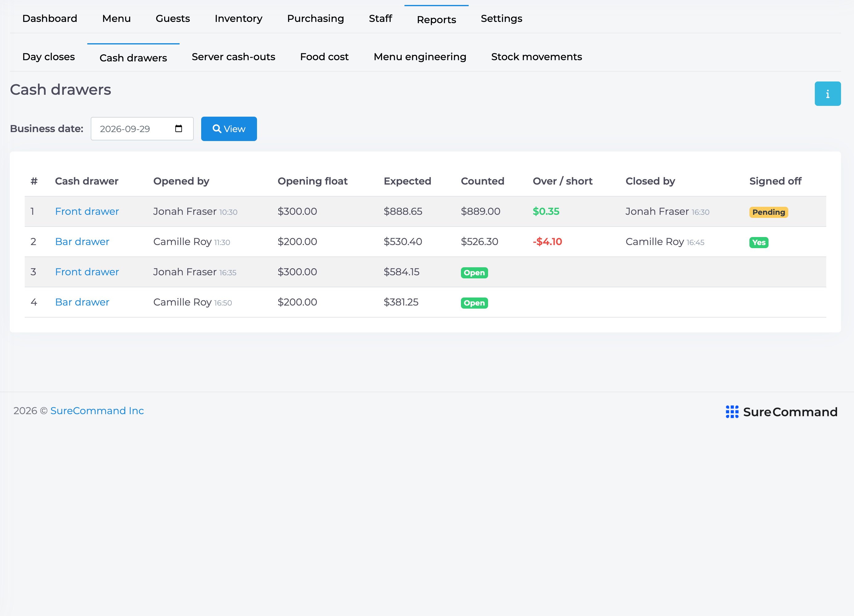Viewport: 854px width, 616px height.
Task: Go to the Guests tab
Action: tap(173, 19)
